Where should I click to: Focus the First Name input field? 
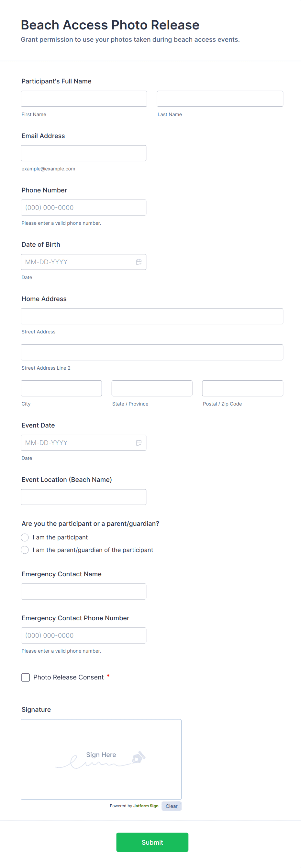[84, 99]
